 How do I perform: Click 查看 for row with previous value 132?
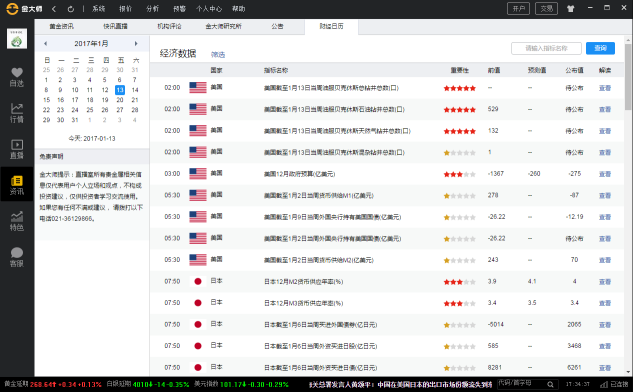[x=605, y=131]
